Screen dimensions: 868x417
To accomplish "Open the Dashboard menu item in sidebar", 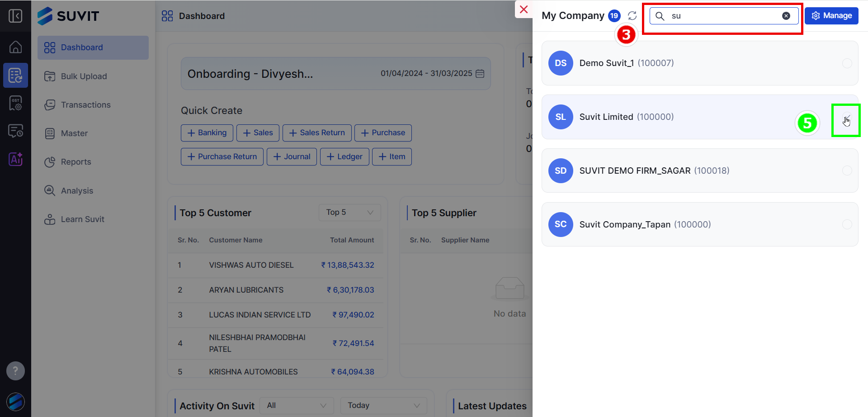I will [x=93, y=47].
